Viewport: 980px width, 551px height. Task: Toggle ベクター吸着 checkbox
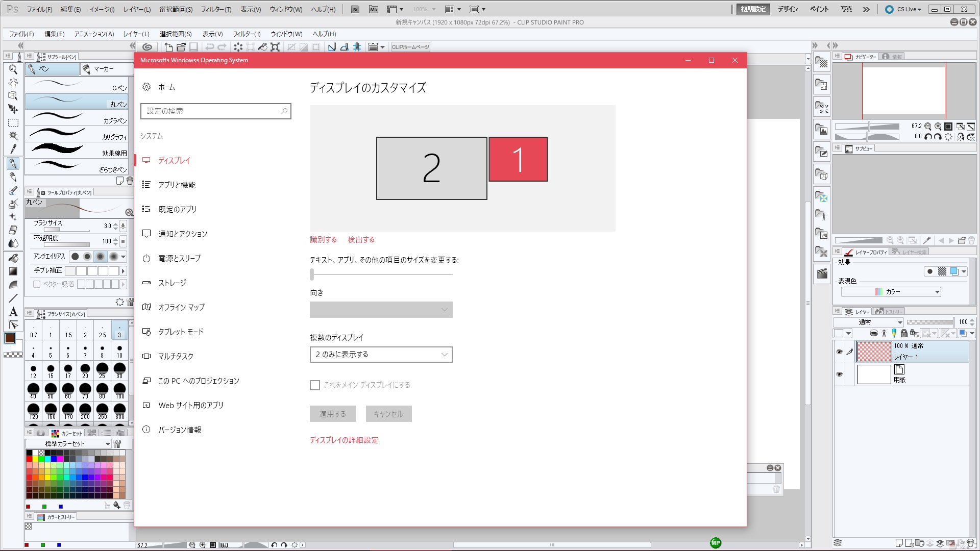coord(37,284)
